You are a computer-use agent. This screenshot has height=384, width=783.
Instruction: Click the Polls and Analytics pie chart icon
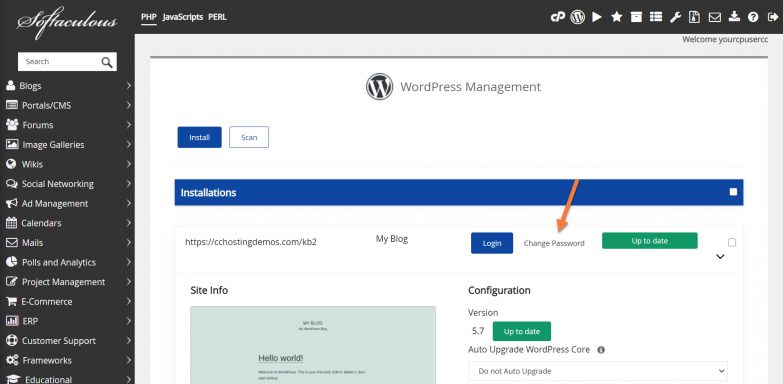click(11, 262)
